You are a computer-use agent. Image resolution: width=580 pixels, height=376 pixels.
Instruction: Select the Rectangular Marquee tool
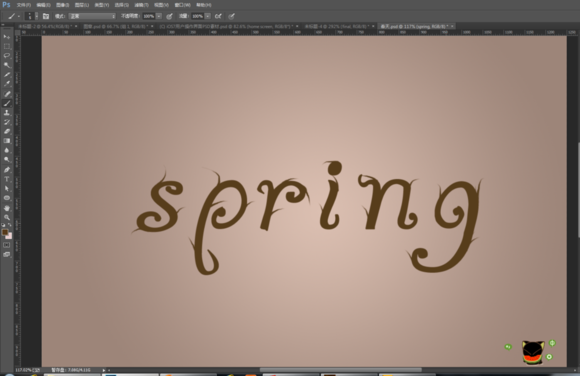[x=7, y=46]
